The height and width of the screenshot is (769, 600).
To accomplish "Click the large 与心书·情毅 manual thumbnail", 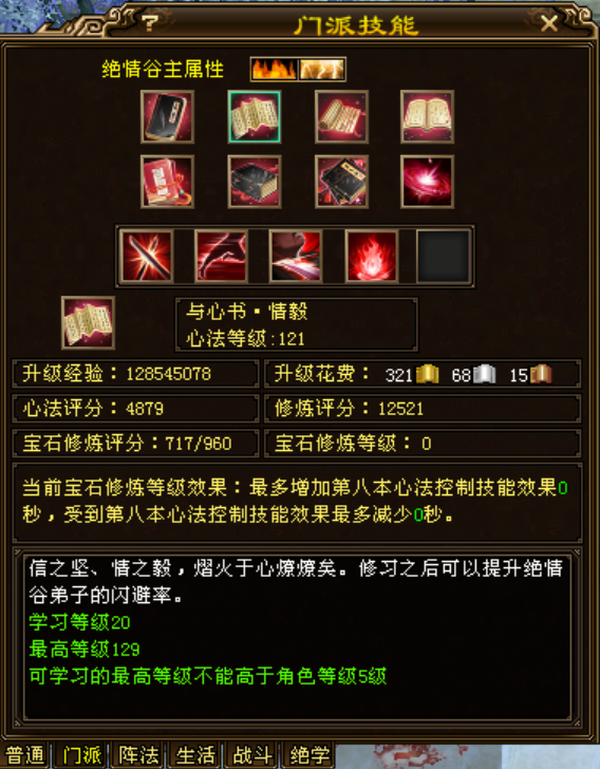I will click(x=88, y=323).
